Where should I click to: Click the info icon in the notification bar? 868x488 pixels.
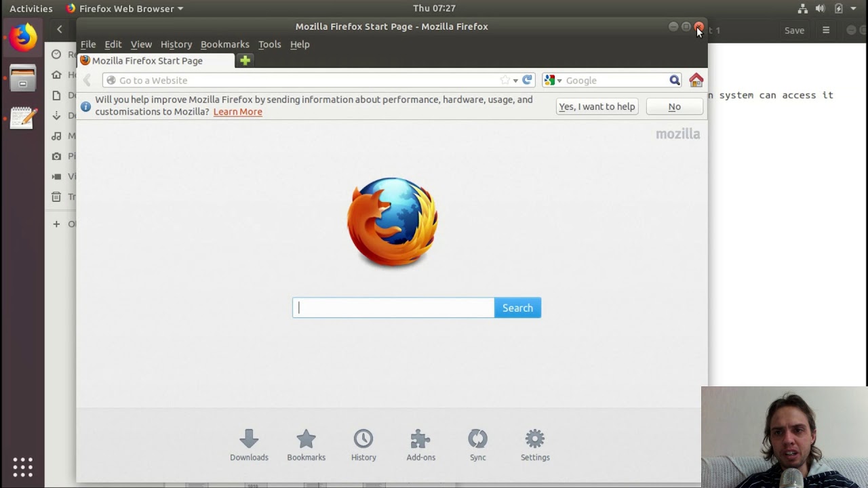click(85, 106)
